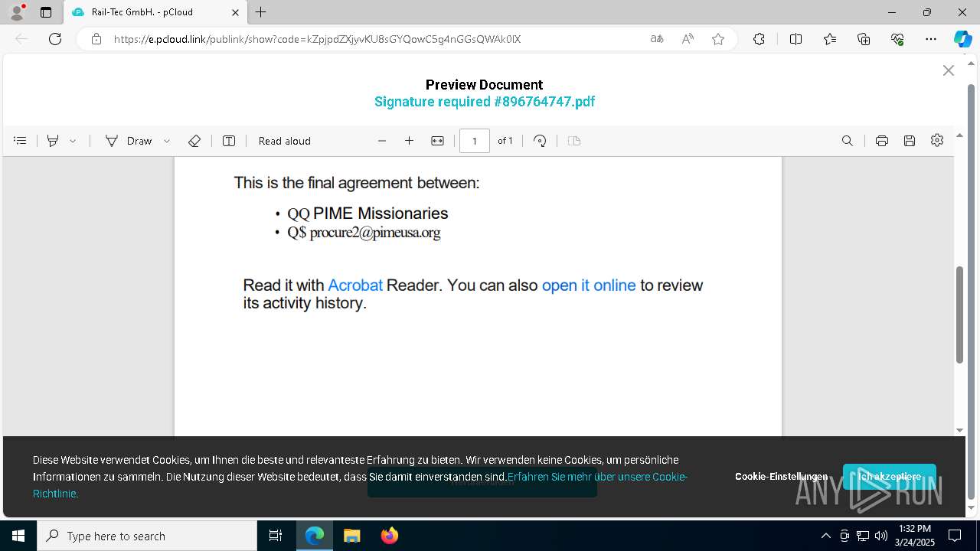Open the PDF search magnifier icon

[848, 141]
